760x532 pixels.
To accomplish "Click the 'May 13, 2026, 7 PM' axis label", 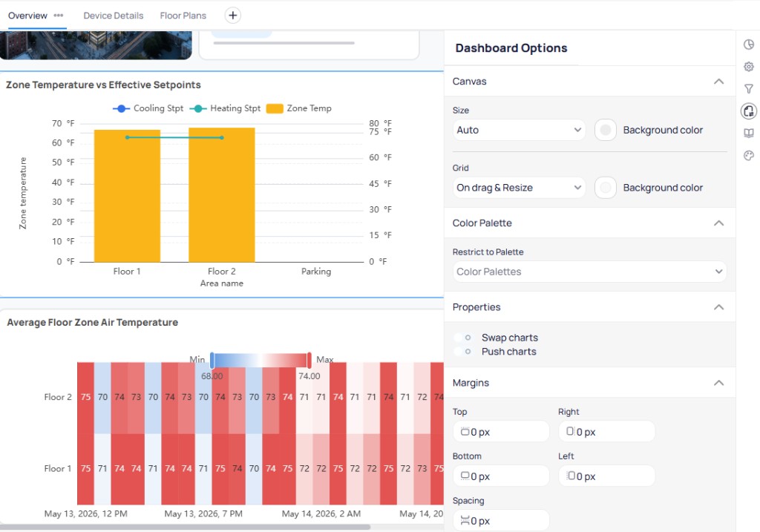I will (203, 513).
